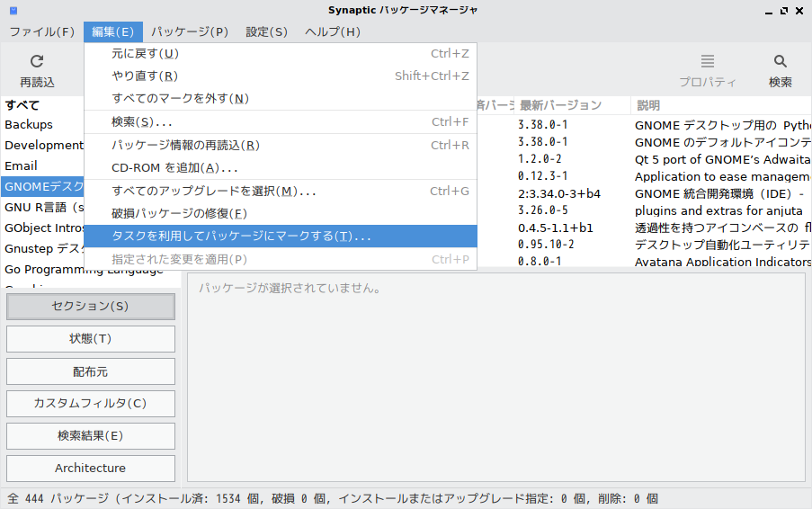Click version cell 2:3.34.0-3+b4
Screen dimensions: 812x509
tap(559, 194)
